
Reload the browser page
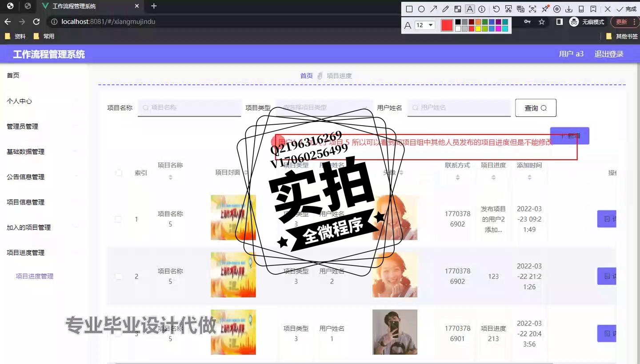(36, 22)
